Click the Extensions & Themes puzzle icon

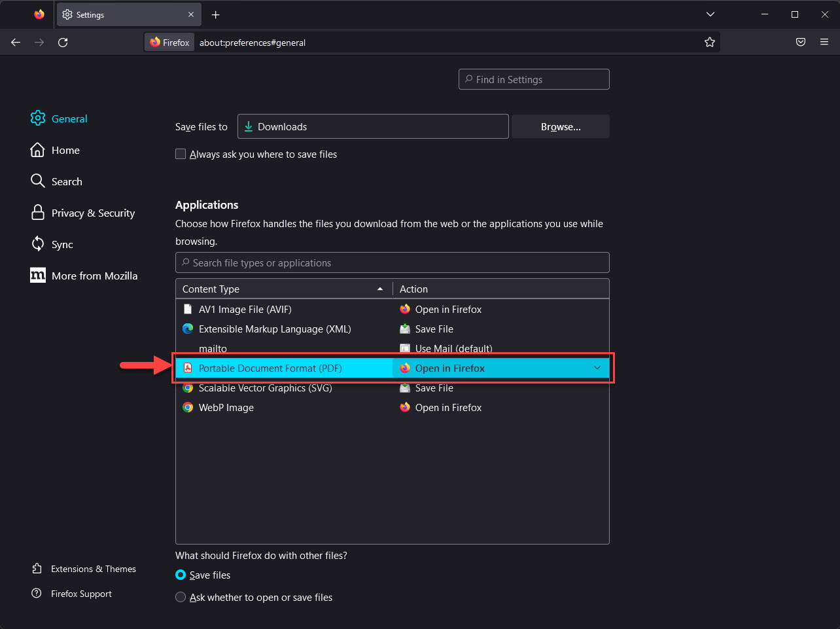point(37,569)
